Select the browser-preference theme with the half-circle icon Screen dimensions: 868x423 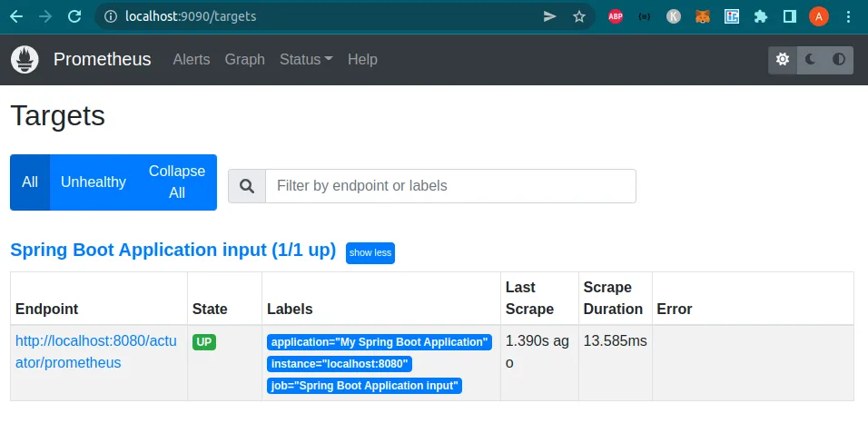coord(839,59)
